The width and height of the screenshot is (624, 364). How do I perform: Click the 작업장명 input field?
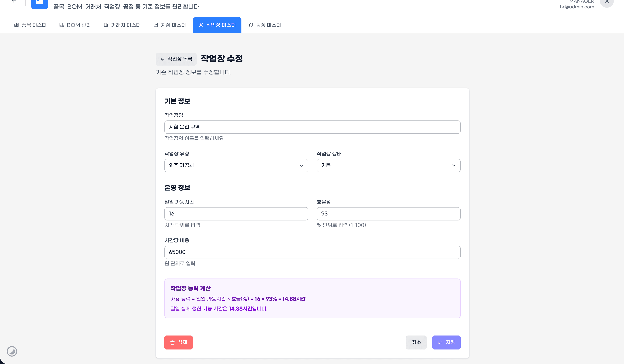click(x=312, y=127)
